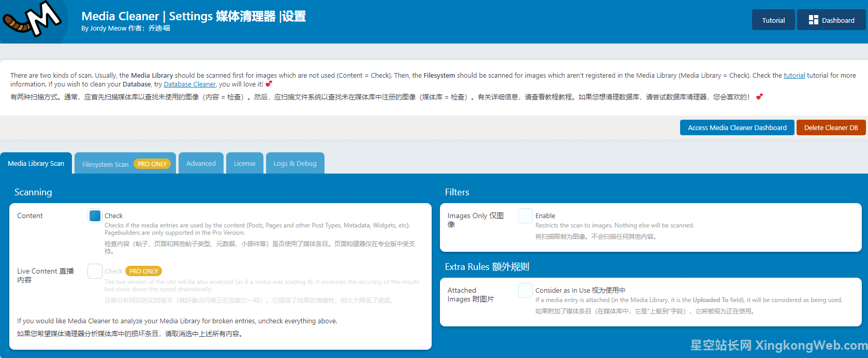Viewport: 868px width, 358px height.
Task: Click the Images Only setting label
Action: (x=476, y=220)
